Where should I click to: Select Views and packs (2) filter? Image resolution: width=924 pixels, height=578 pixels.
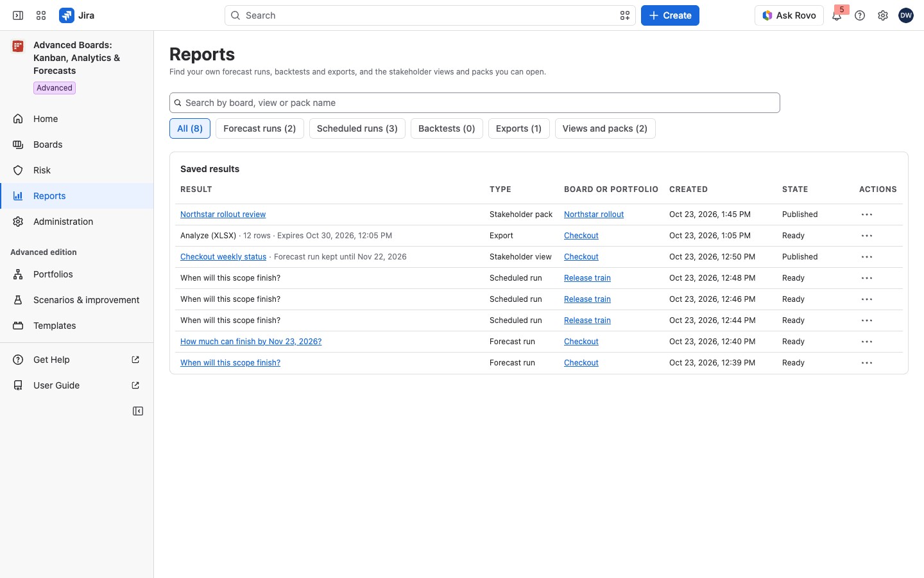[x=605, y=128]
